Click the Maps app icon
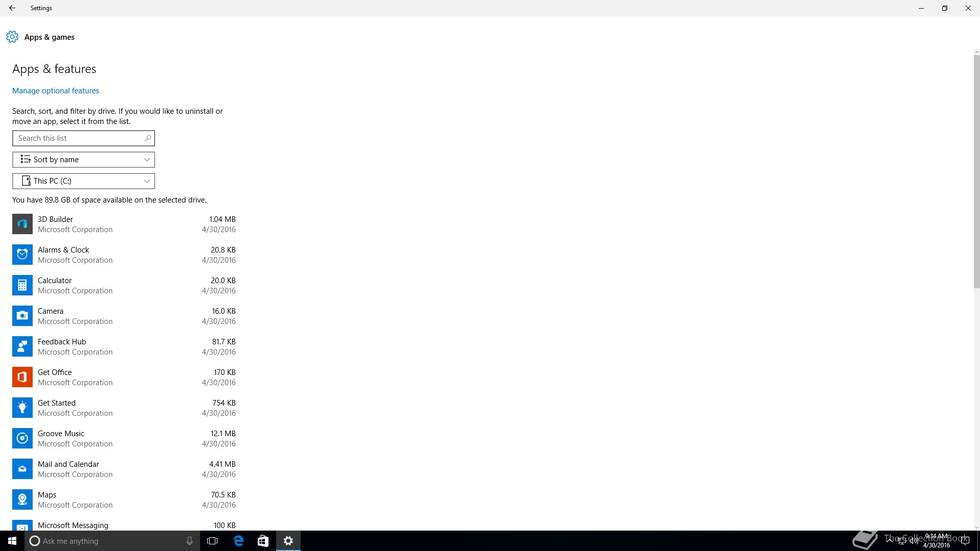The width and height of the screenshot is (980, 551). (x=22, y=499)
